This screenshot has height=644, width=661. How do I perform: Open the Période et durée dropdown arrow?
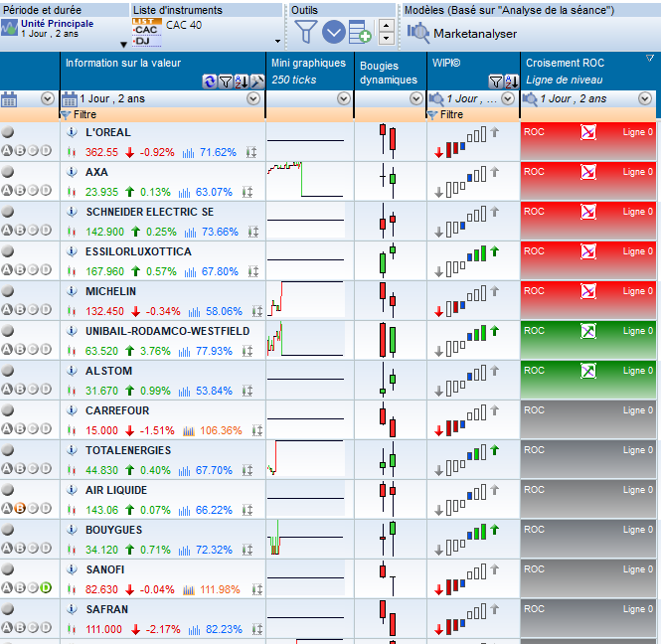point(123,45)
